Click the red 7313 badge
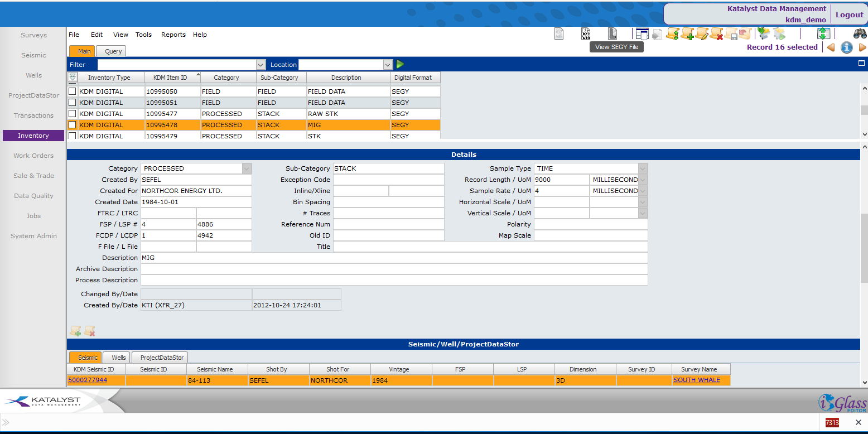Viewport: 868px width, 434px height. (832, 422)
